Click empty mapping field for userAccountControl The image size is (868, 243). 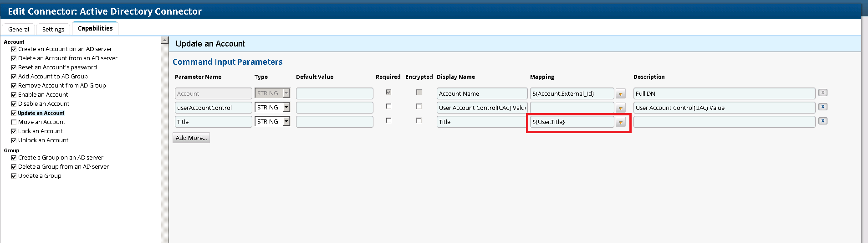click(x=572, y=108)
